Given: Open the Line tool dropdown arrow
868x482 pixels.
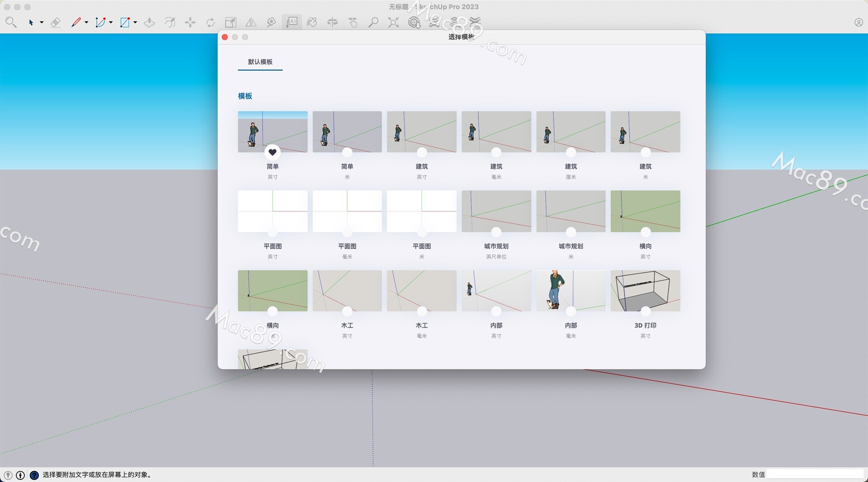Looking at the screenshot, I should (x=86, y=22).
